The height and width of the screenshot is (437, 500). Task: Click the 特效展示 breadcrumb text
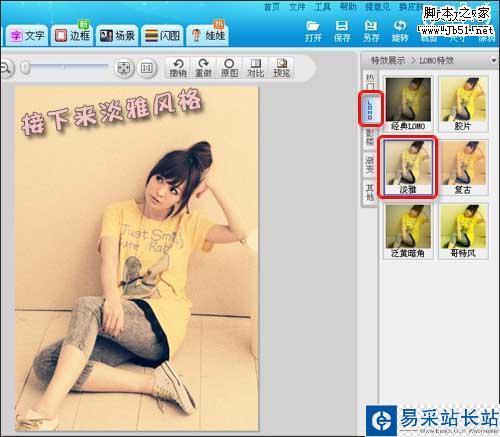(x=388, y=60)
